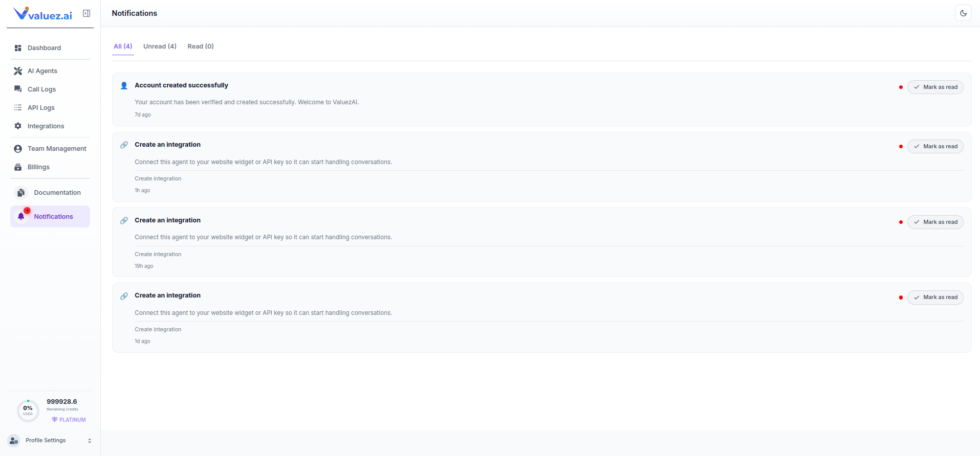Switch to the Read (0) tab
This screenshot has height=456, width=980.
[x=201, y=47]
